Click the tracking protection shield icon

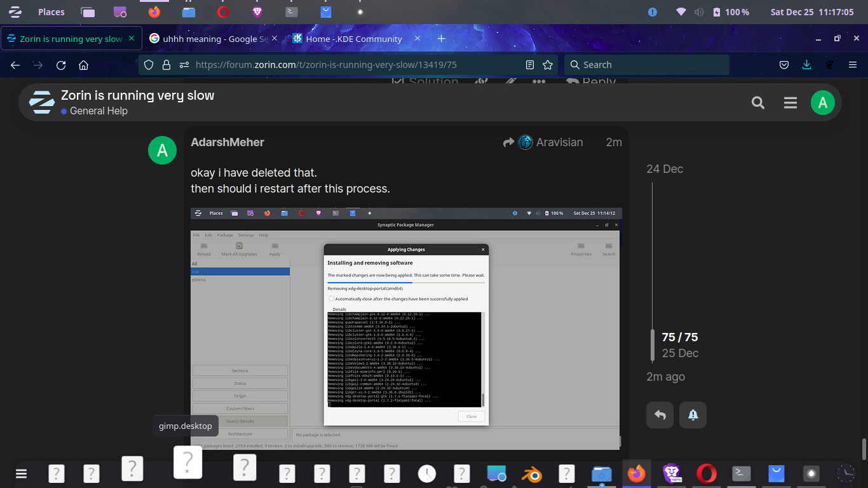click(x=149, y=65)
